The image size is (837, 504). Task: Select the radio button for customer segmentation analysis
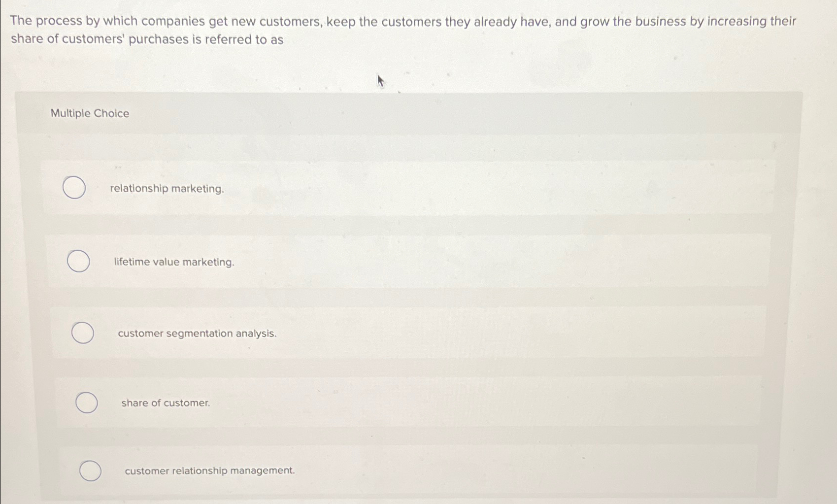[x=82, y=333]
